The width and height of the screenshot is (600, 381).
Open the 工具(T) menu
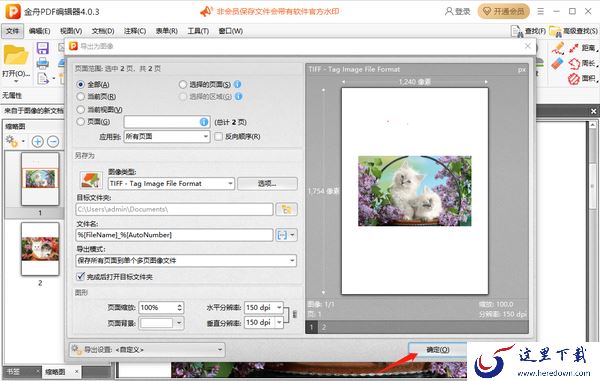point(198,31)
